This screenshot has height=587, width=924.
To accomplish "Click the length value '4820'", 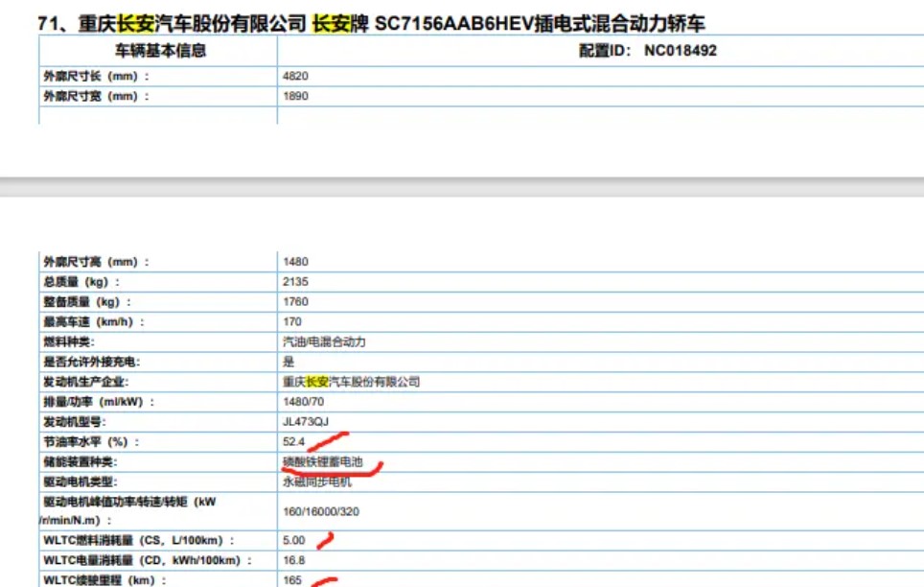I will [295, 76].
